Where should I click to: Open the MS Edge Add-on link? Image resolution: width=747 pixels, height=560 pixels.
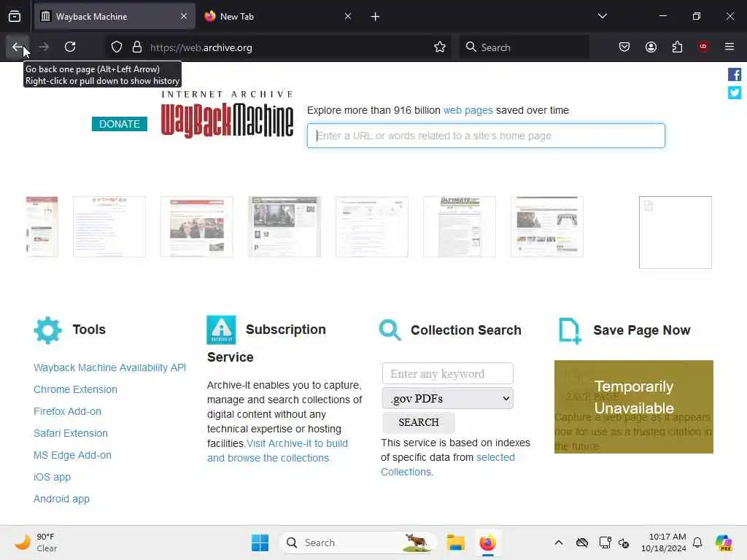(x=72, y=455)
